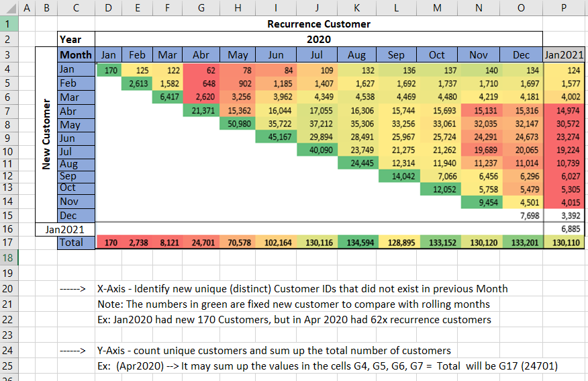This screenshot has width=588, height=381.
Task: Select column P header
Action: [x=565, y=8]
